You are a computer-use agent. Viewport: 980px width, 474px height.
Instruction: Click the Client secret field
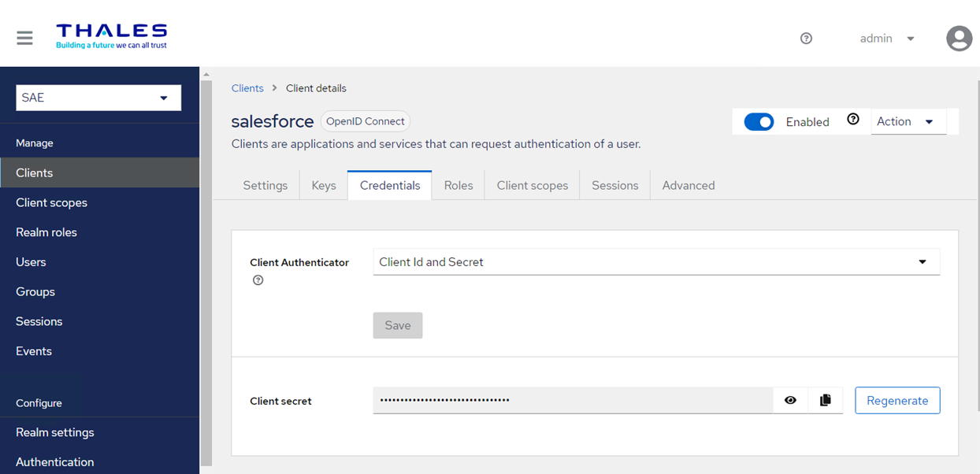click(572, 400)
